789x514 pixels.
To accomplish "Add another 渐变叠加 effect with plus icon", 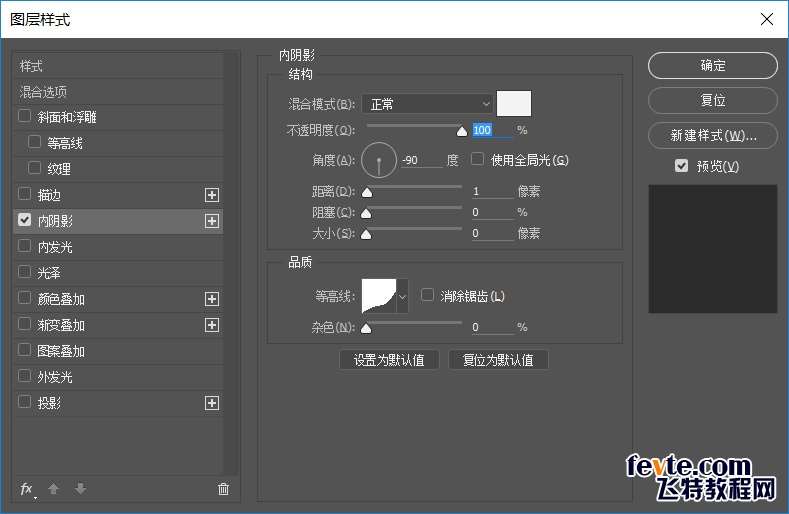I will [x=212, y=325].
